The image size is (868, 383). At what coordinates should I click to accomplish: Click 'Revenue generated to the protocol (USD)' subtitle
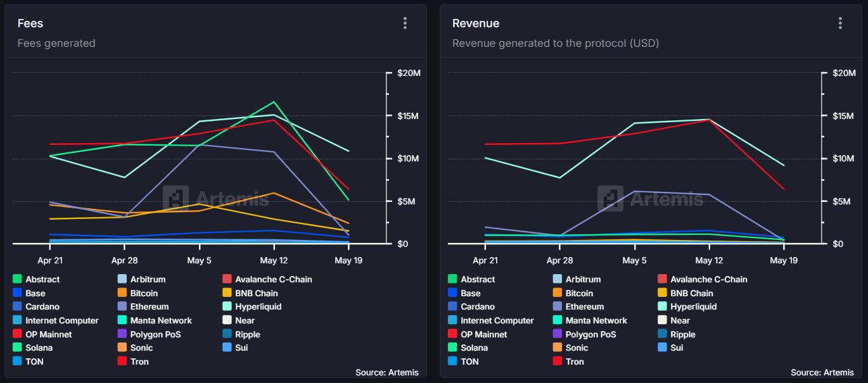click(x=556, y=43)
